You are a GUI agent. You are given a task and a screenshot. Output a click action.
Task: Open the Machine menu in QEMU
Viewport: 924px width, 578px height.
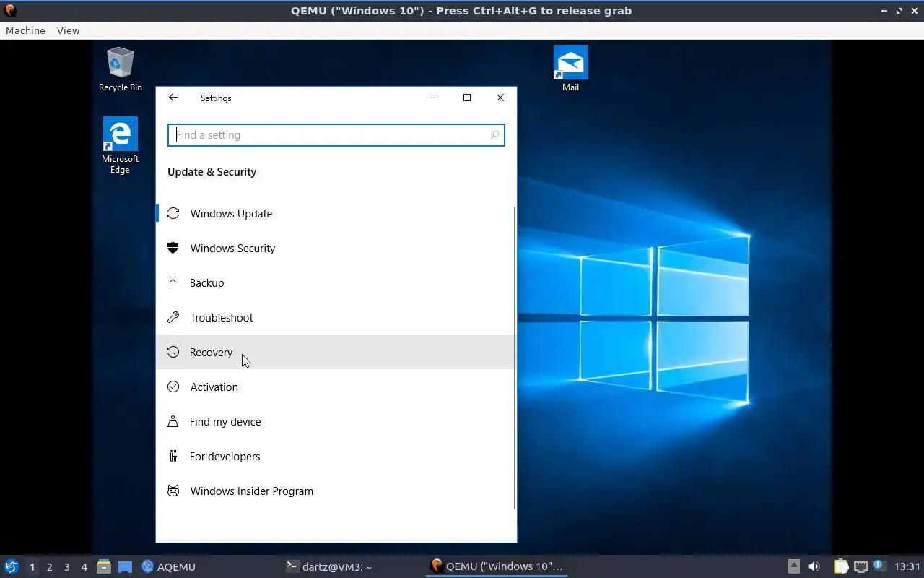(x=25, y=30)
